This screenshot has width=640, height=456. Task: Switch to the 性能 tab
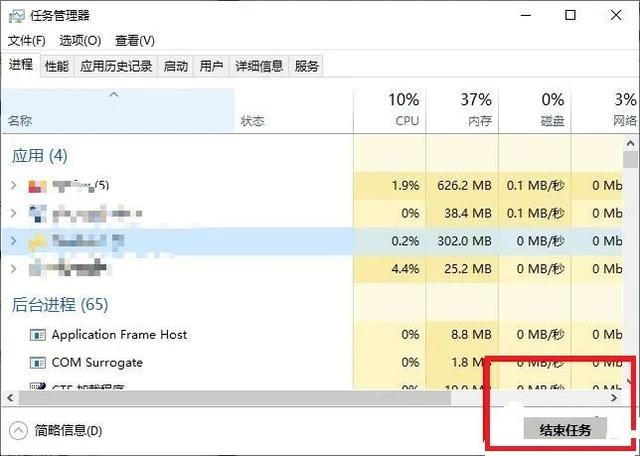pos(57,66)
